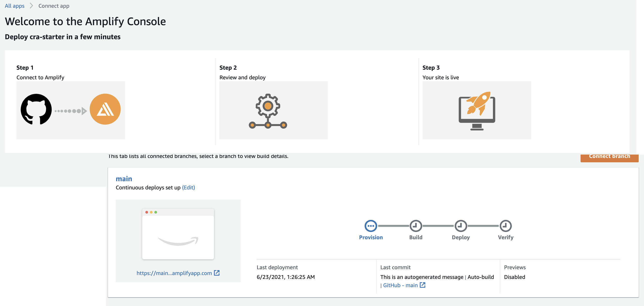This screenshot has width=644, height=306.
Task: Click the orange Amplify logo icon
Action: [x=105, y=109]
